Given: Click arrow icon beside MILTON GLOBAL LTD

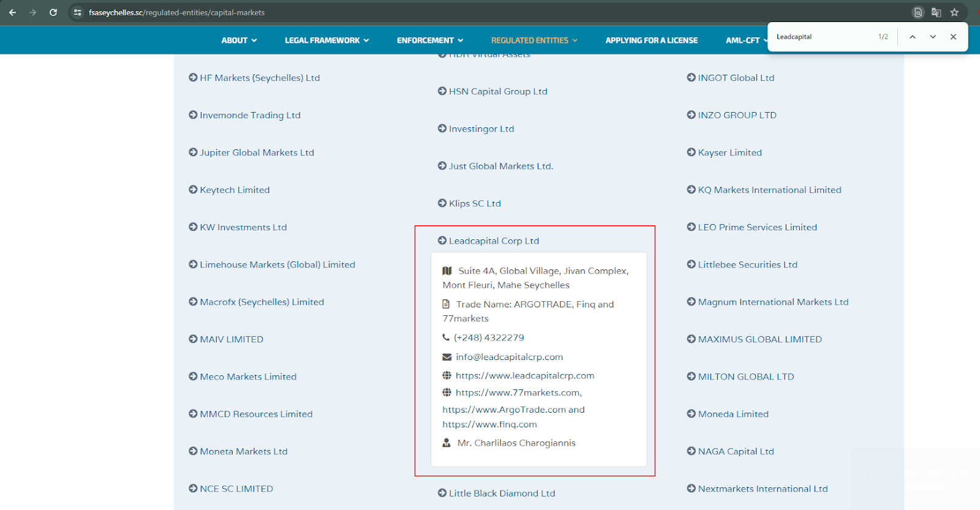Looking at the screenshot, I should 692,377.
